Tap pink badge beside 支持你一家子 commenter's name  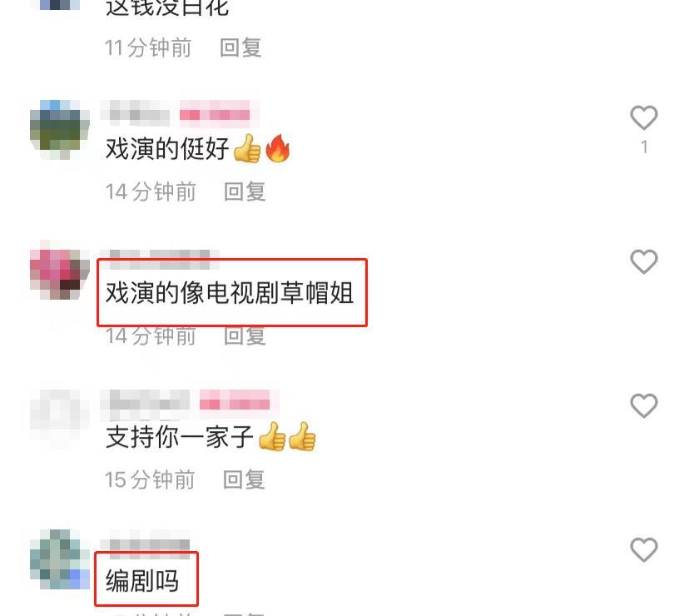(x=235, y=403)
